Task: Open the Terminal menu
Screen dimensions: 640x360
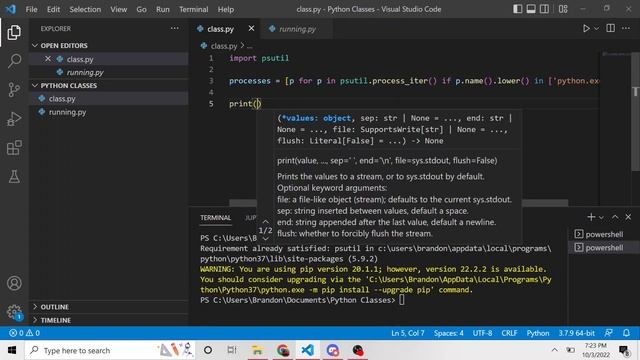Action: point(193,9)
